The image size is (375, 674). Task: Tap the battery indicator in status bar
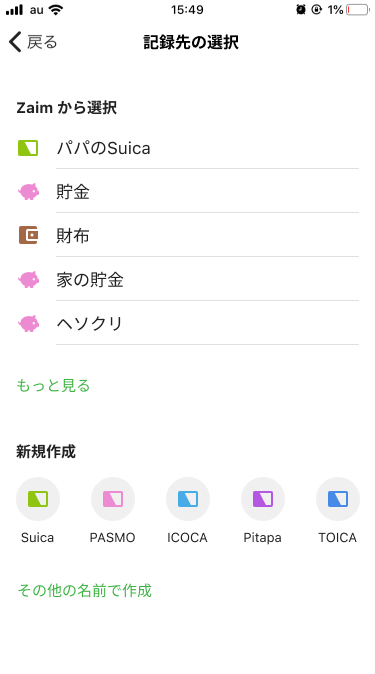(357, 9)
